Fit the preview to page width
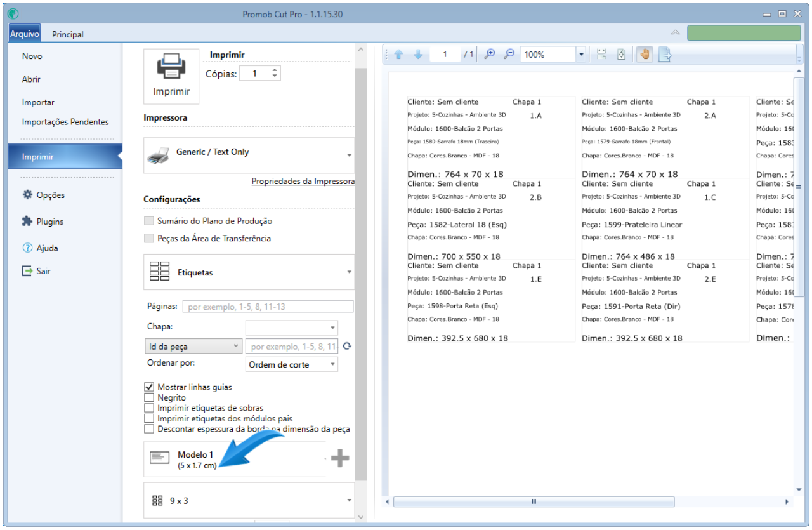The image size is (812, 530). (x=601, y=55)
